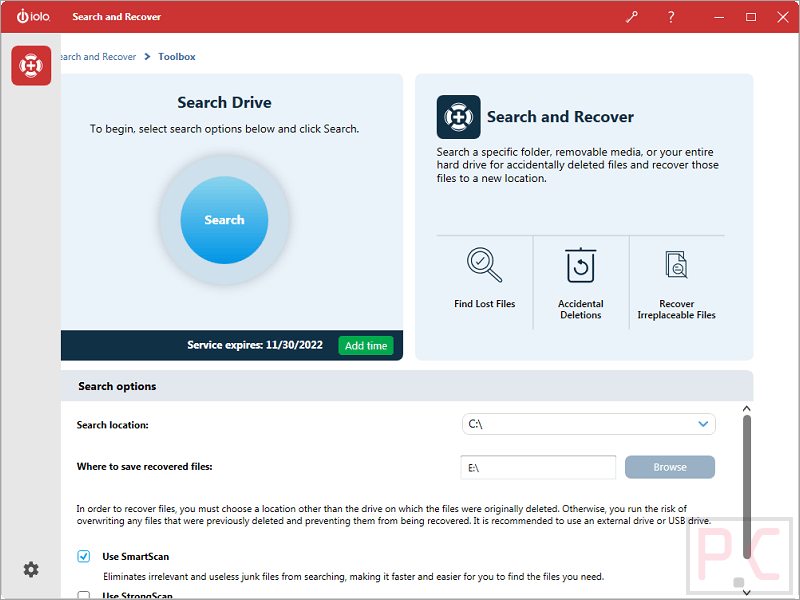Click the iolo logo in title bar
This screenshot has width=800, height=600.
pyautogui.click(x=33, y=16)
